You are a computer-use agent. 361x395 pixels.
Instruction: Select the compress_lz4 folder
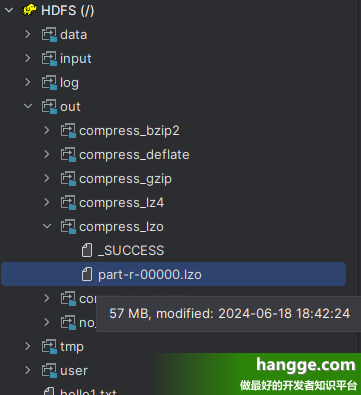click(x=122, y=203)
